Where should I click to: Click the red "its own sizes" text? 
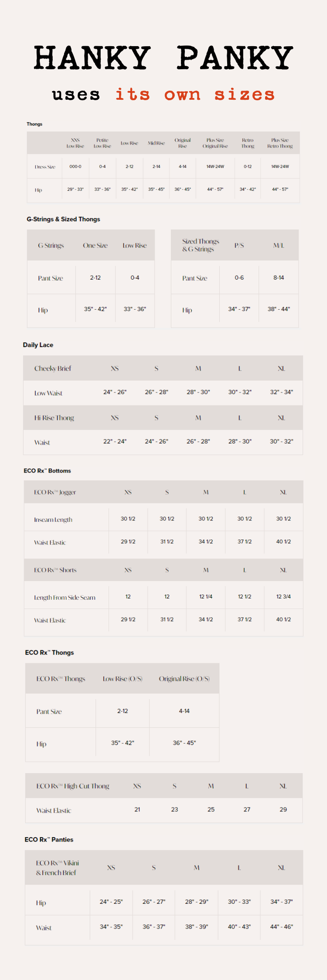pos(195,95)
